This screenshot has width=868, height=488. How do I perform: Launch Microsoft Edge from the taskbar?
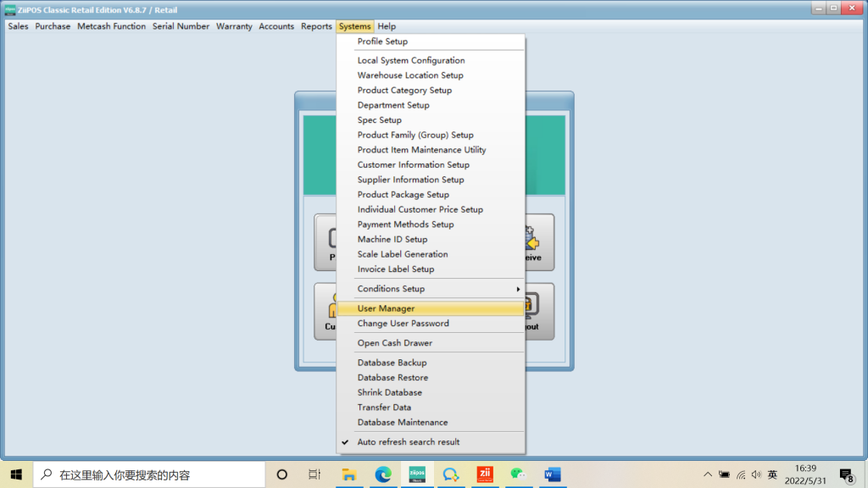tap(382, 474)
